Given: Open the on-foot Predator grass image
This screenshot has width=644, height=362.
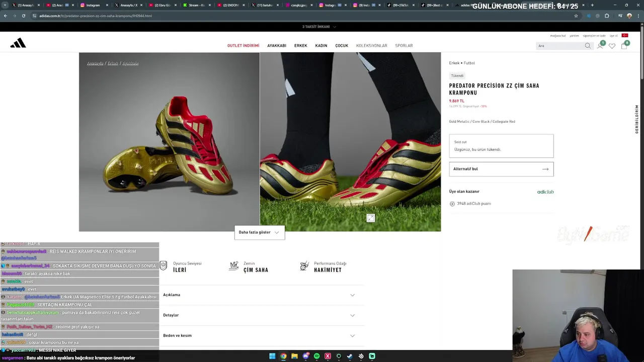Looking at the screenshot, I should (x=351, y=142).
